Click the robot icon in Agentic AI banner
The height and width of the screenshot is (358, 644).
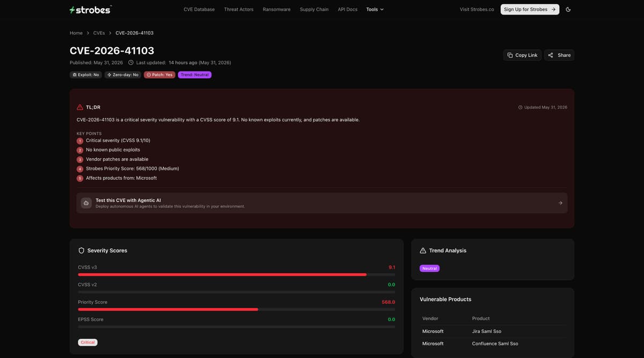(86, 203)
